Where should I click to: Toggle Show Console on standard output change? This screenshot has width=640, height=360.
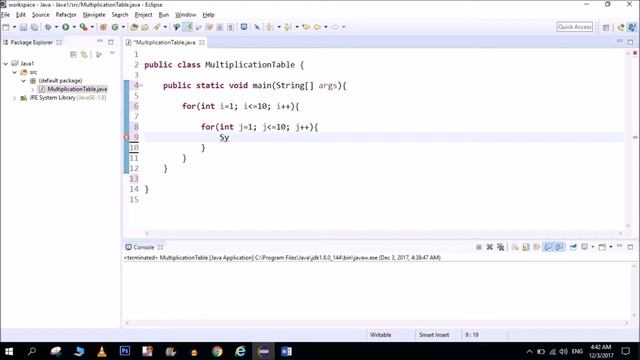[548, 247]
